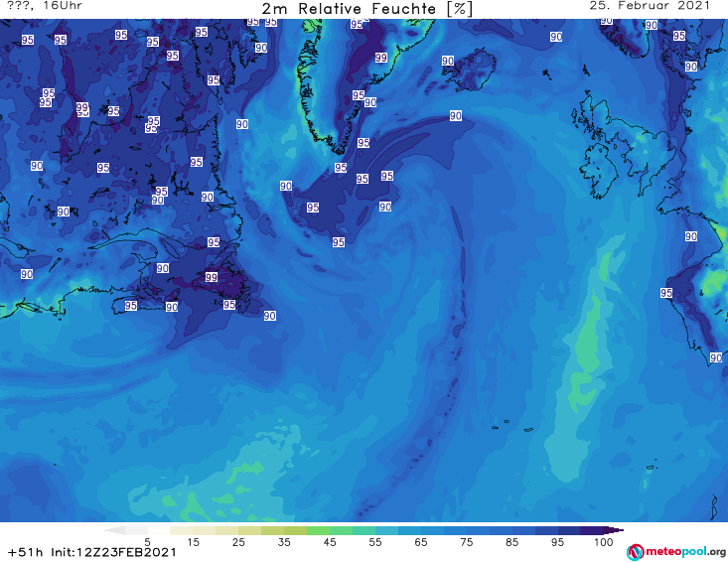Click legend value 15
The height and width of the screenshot is (562, 728).
pos(193,542)
